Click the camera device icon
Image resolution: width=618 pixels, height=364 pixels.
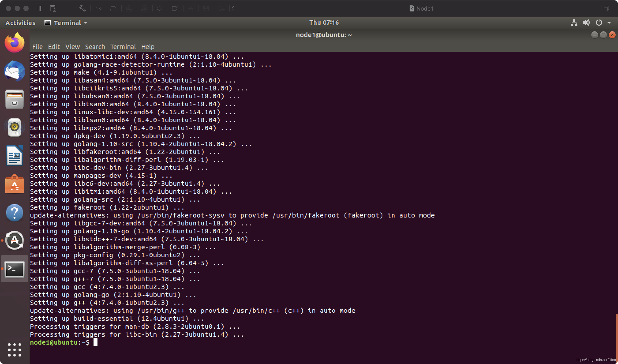(x=175, y=9)
